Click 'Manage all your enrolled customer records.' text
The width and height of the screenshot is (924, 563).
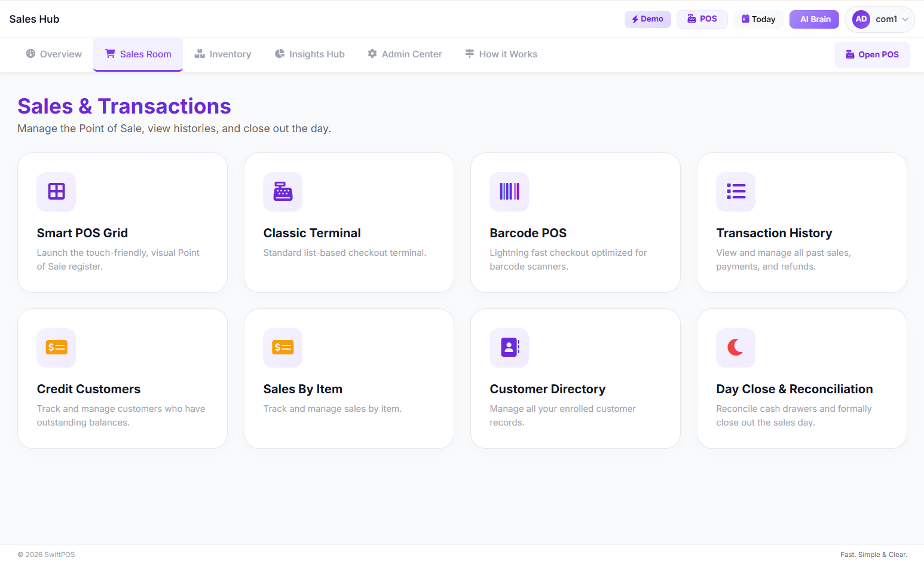pyautogui.click(x=562, y=415)
